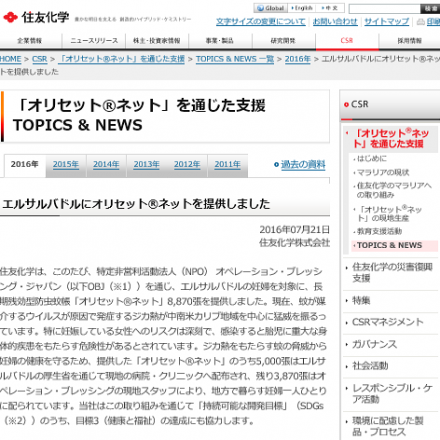Click 「オリセット®ネット」を通じた支援 breadcrumb link
This screenshot has width=440, height=440.
pos(121,59)
